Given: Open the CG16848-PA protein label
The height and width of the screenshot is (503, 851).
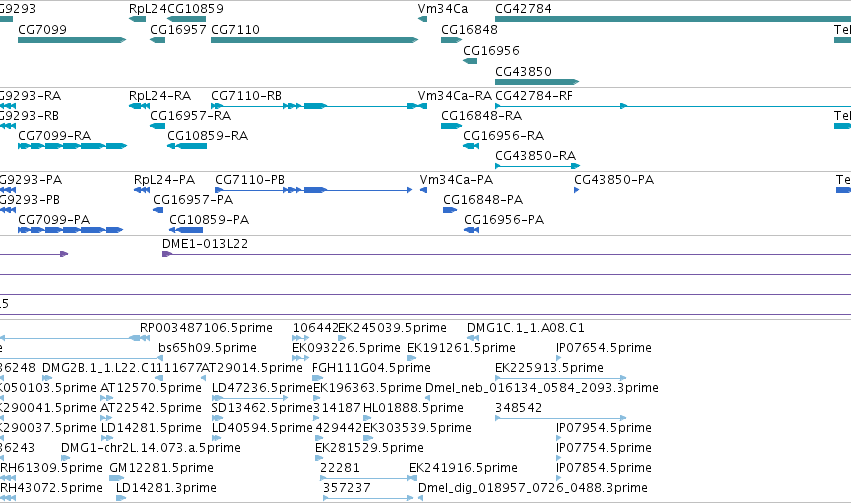Looking at the screenshot, I should point(483,200).
